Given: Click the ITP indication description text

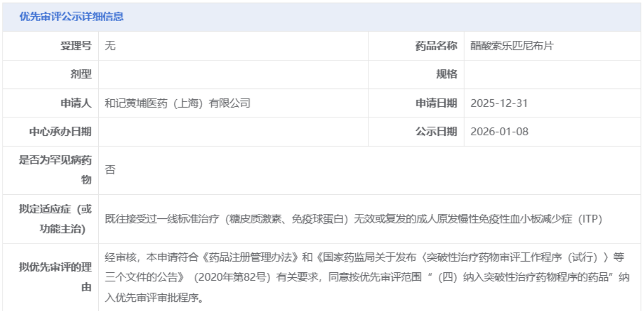Looking at the screenshot, I should click(354, 219).
